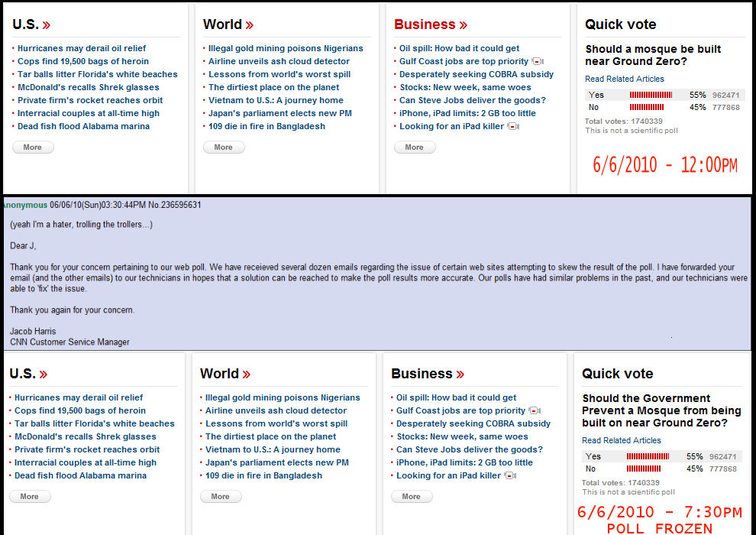Screen dimensions: 756x535
Task: Click the U.S. section heading in 7:30PM capture
Action: (28, 374)
